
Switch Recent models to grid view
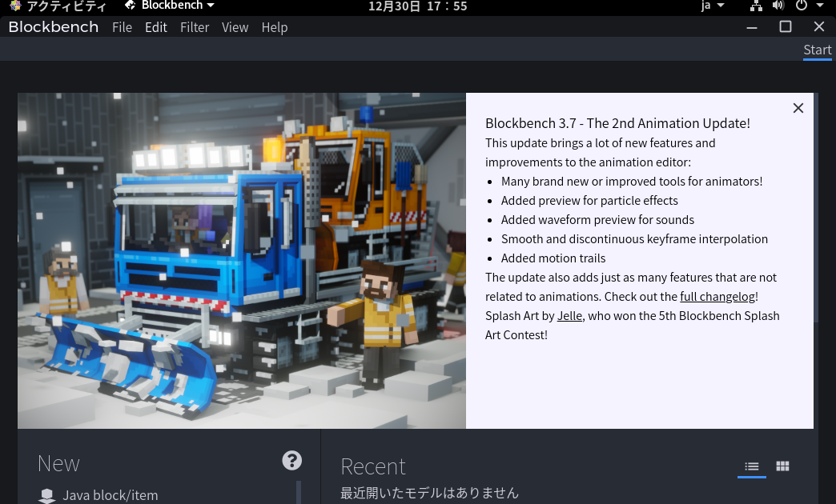pyautogui.click(x=782, y=466)
